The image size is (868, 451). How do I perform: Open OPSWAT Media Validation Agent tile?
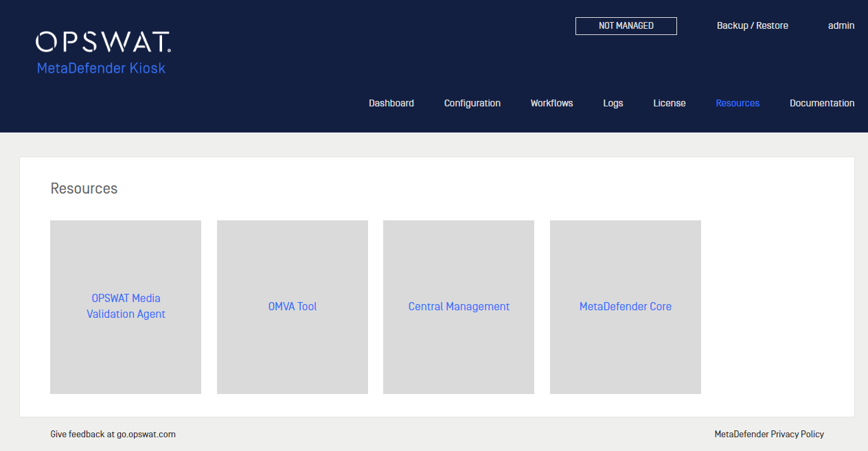[x=126, y=307]
